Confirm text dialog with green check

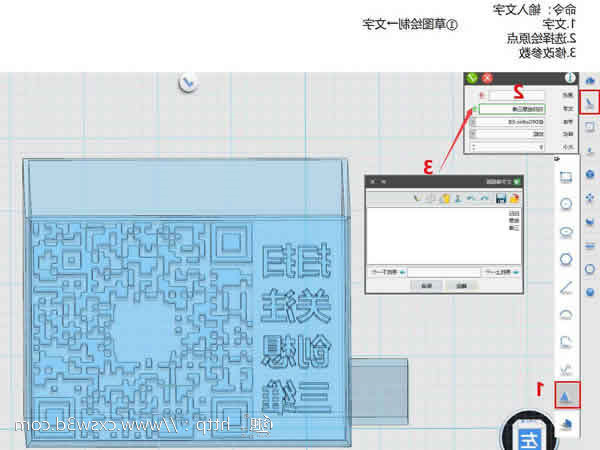click(472, 78)
